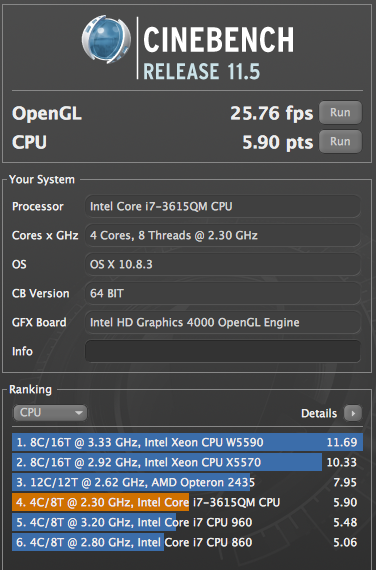Click the Details label in Ranking
The width and height of the screenshot is (376, 570).
319,413
